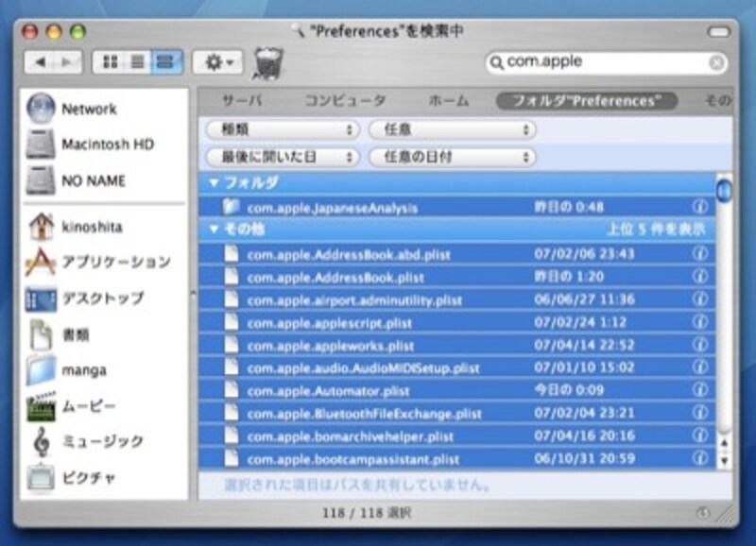Go forward with the right arrow button
The width and height of the screenshot is (756, 546).
67,61
